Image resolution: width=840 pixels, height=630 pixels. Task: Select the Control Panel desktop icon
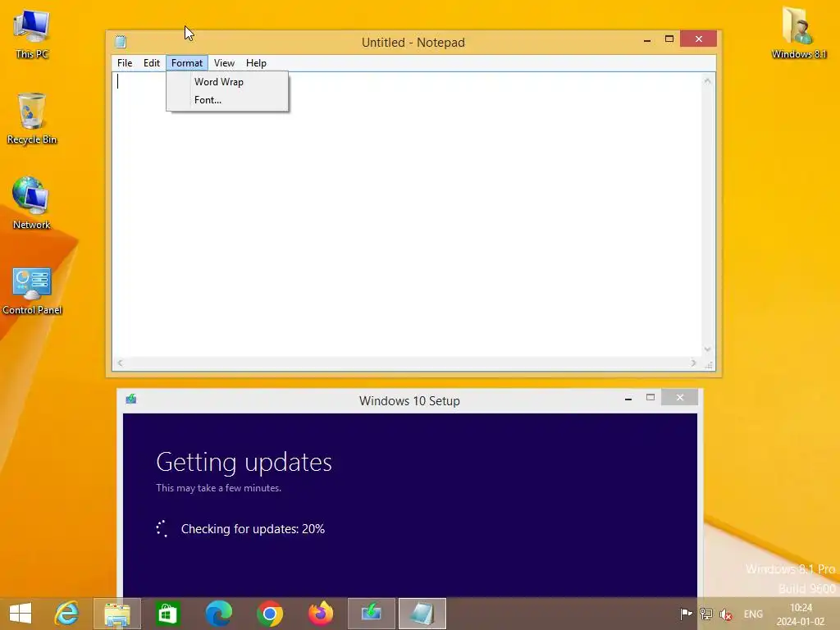pos(32,290)
